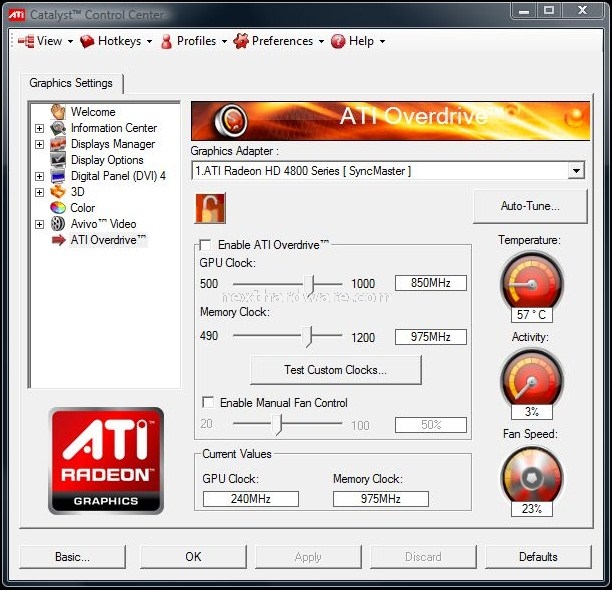Viewport: 612px width, 590px height.
Task: Click the 3% activity readout
Action: click(x=532, y=411)
